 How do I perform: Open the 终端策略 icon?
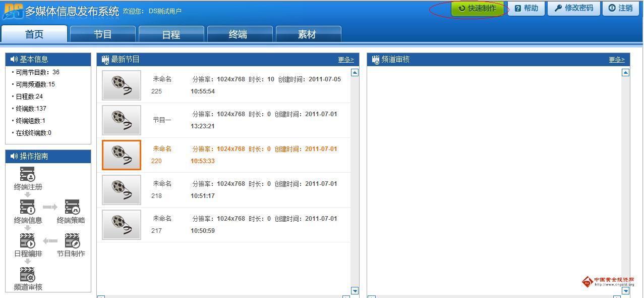(72, 207)
